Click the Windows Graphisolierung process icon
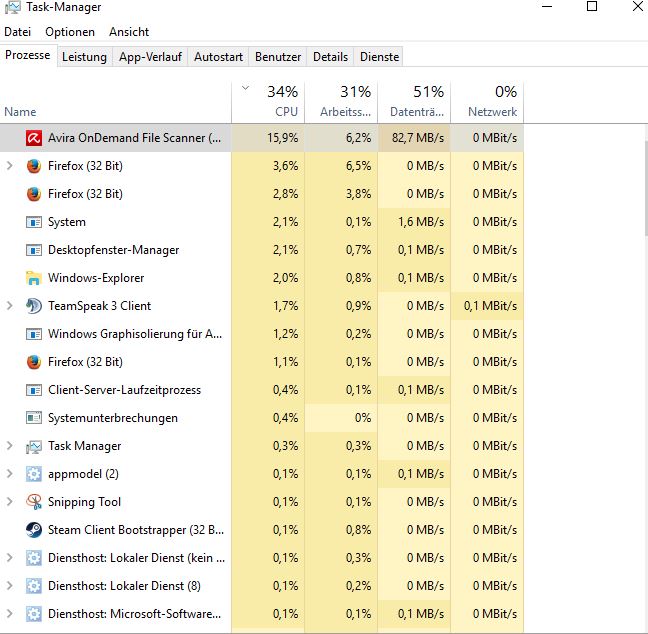This screenshot has height=634, width=648. tap(33, 334)
